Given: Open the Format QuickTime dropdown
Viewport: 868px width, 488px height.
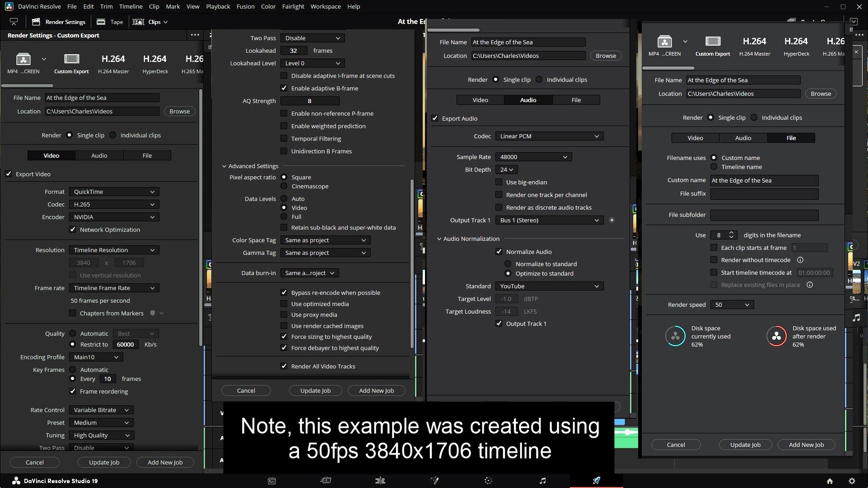Looking at the screenshot, I should pyautogui.click(x=114, y=192).
